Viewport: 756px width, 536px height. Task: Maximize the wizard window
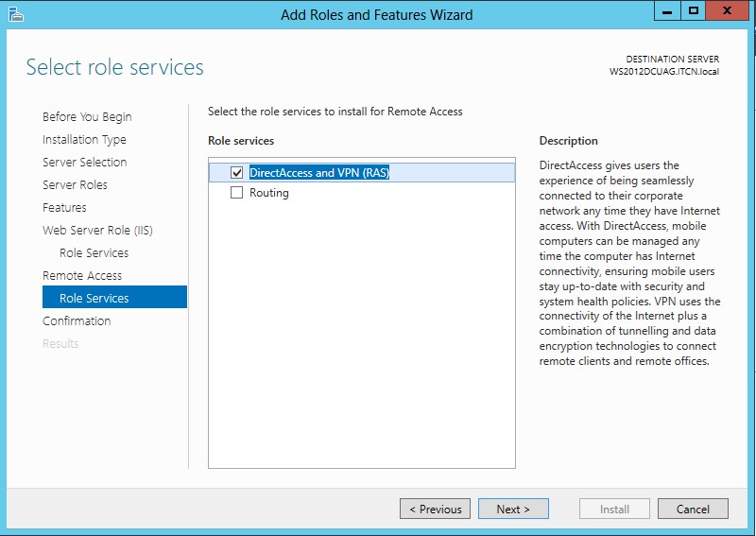pos(694,11)
